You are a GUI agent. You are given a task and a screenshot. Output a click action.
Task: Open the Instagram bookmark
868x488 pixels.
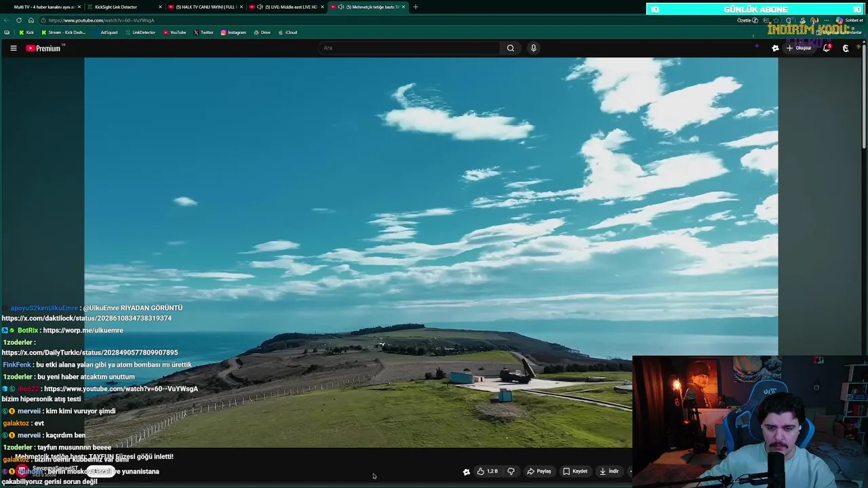pyautogui.click(x=233, y=33)
